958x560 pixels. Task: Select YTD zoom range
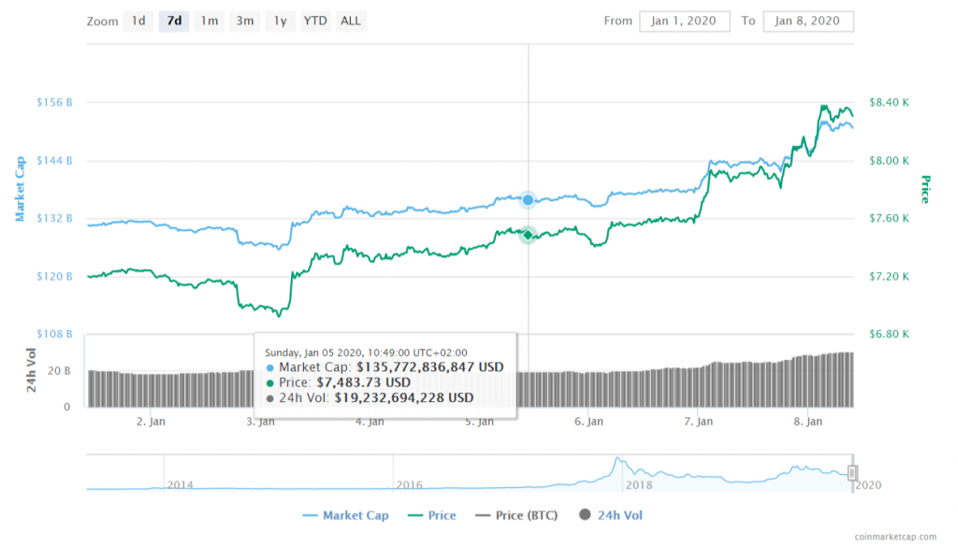[x=315, y=21]
